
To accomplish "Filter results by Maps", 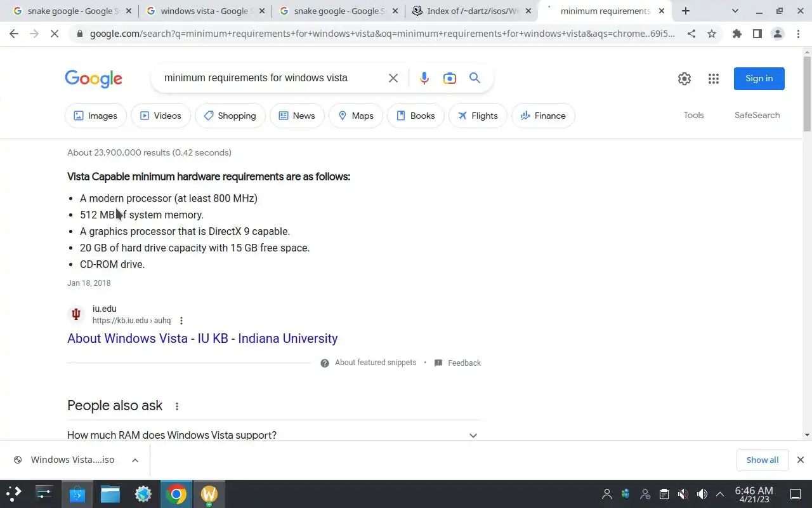I will click(x=356, y=116).
